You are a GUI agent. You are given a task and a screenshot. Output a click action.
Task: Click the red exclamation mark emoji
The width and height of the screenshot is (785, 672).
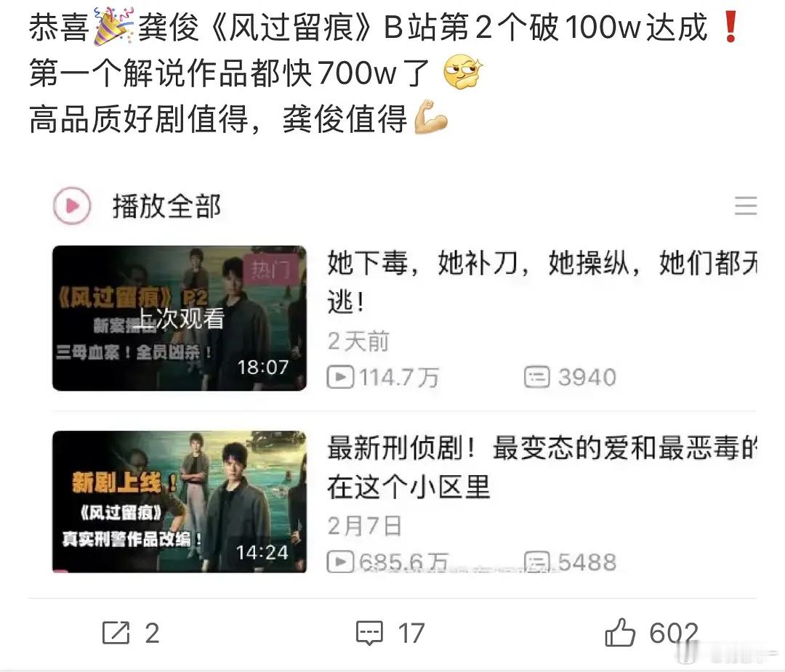pyautogui.click(x=731, y=27)
